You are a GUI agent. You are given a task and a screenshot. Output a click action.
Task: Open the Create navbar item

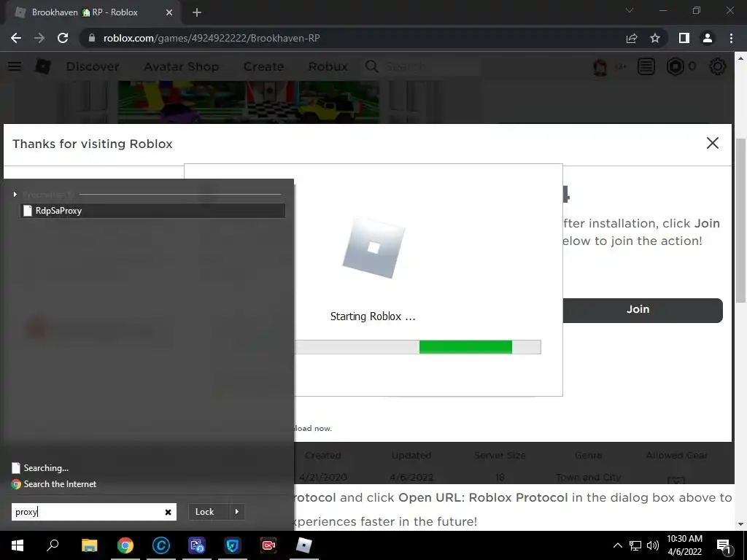point(263,66)
